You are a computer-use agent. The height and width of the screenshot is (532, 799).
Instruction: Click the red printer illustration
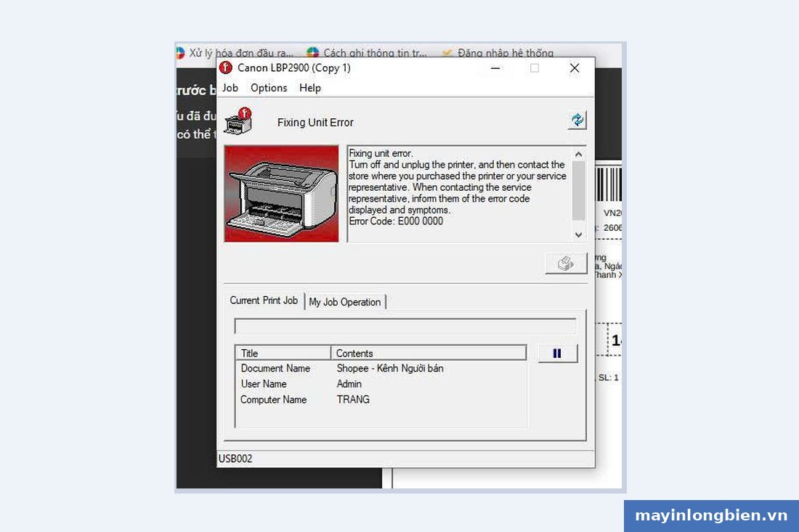pyautogui.click(x=281, y=194)
